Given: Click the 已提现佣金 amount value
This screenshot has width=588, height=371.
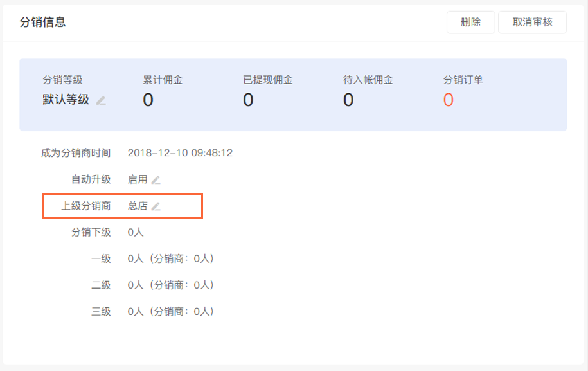Looking at the screenshot, I should pos(248,100).
